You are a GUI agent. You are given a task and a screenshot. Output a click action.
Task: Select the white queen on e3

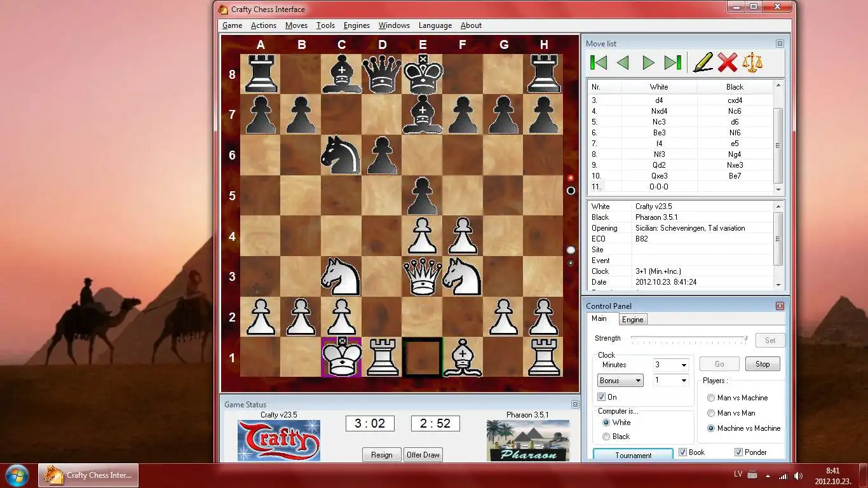coord(422,276)
